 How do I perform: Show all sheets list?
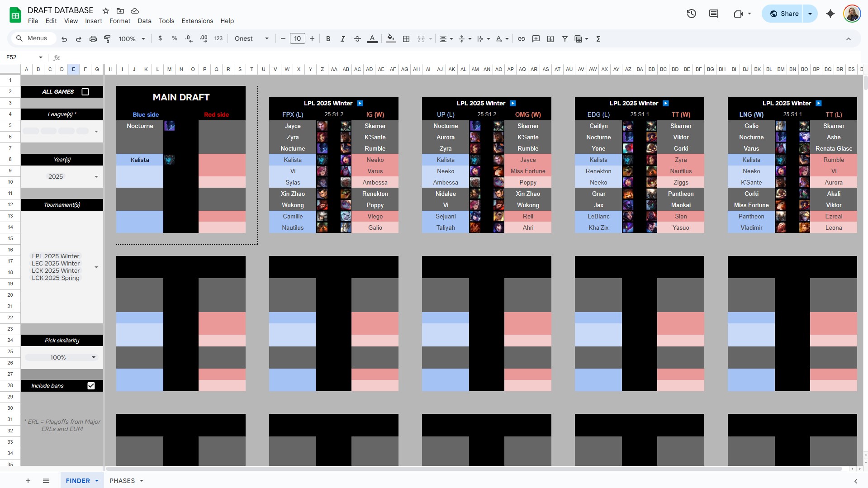[x=46, y=481]
